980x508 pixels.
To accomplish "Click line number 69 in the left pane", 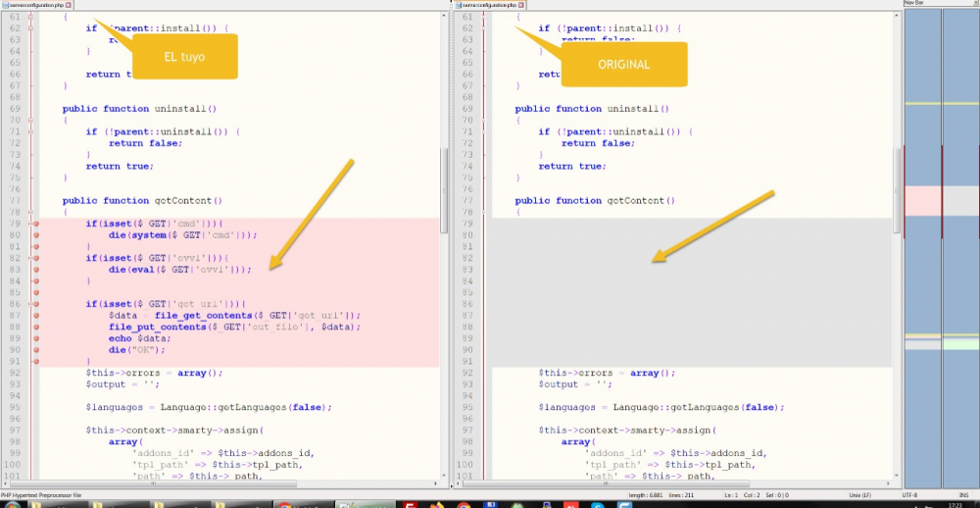I will [16, 109].
